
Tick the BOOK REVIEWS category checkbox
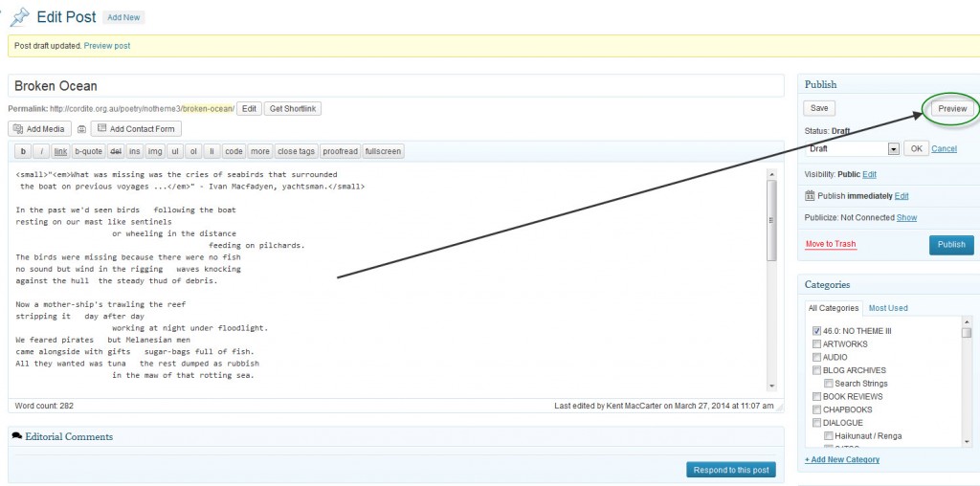point(816,396)
